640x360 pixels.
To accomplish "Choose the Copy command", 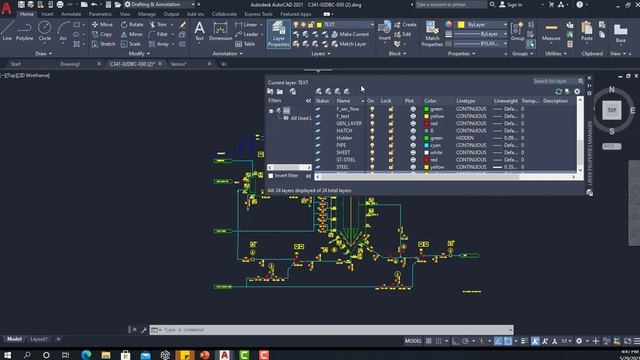I will (102, 34).
